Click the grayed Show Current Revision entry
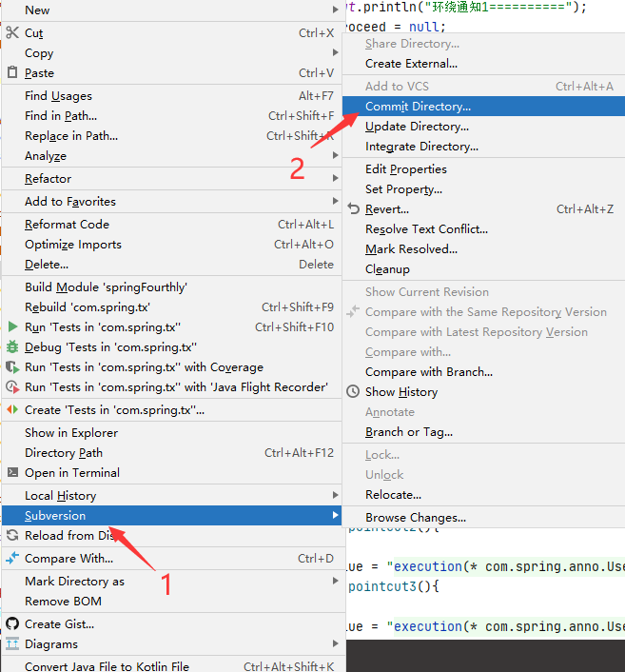 coord(483,292)
